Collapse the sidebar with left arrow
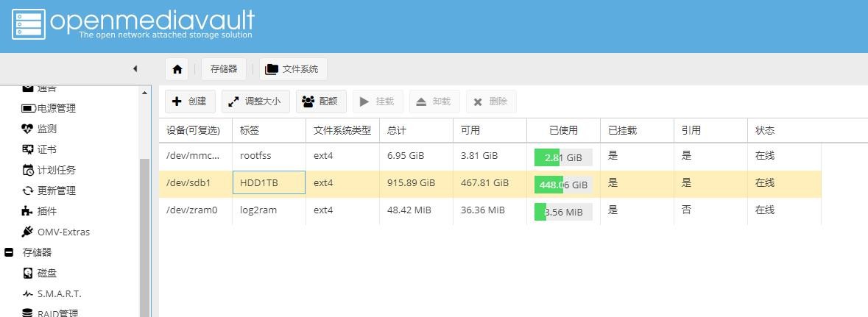This screenshot has width=868, height=317. (x=135, y=68)
